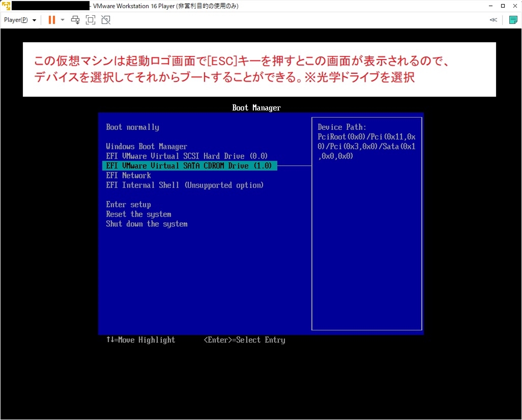The image size is (522, 420).
Task: Open the green notes/messages icon
Action: point(513,20)
